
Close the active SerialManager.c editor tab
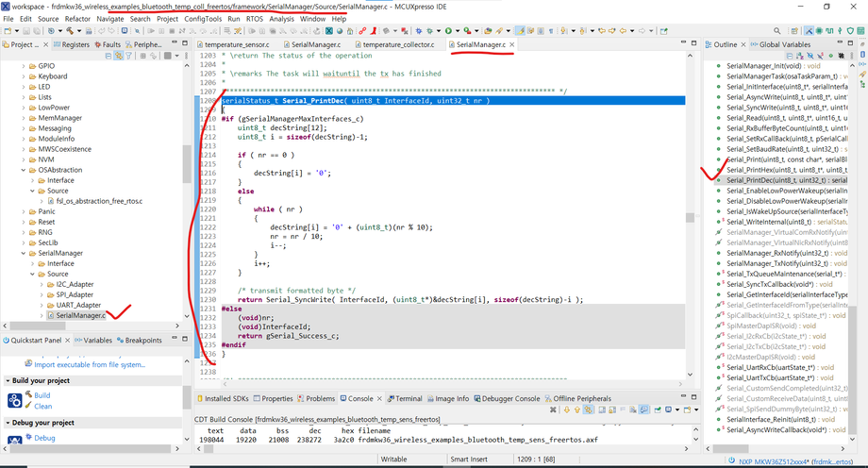[512, 44]
